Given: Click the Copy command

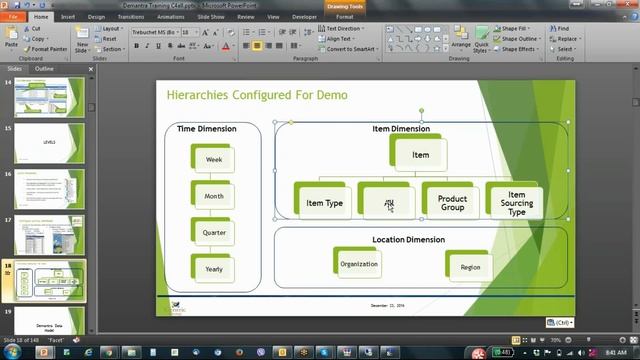Looking at the screenshot, I should pos(35,39).
